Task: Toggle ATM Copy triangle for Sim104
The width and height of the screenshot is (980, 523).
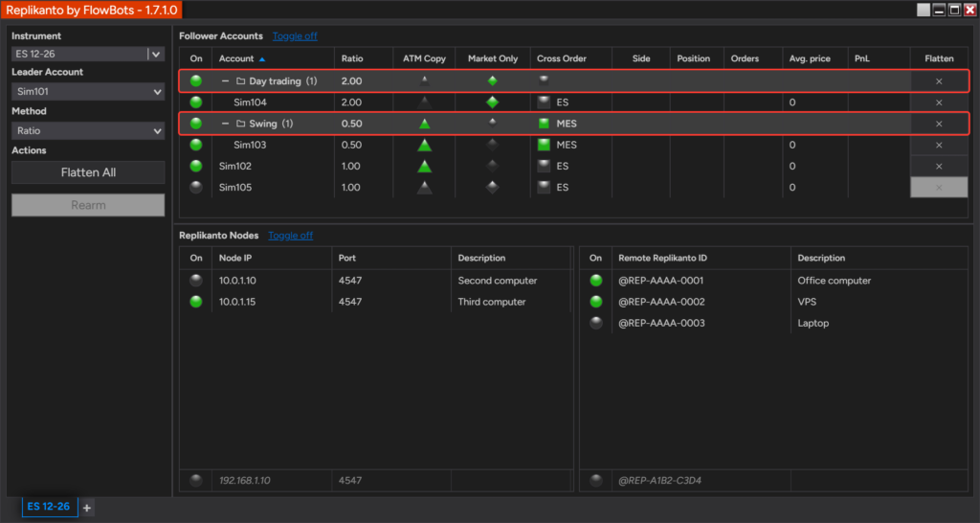Action: tap(424, 102)
